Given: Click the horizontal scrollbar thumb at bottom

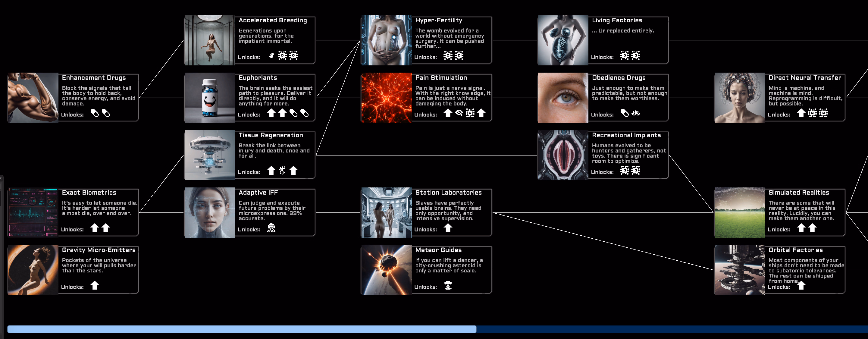Looking at the screenshot, I should [x=242, y=329].
